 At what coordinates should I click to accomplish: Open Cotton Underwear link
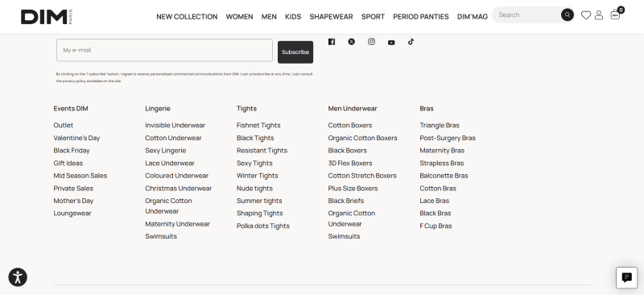pos(173,138)
